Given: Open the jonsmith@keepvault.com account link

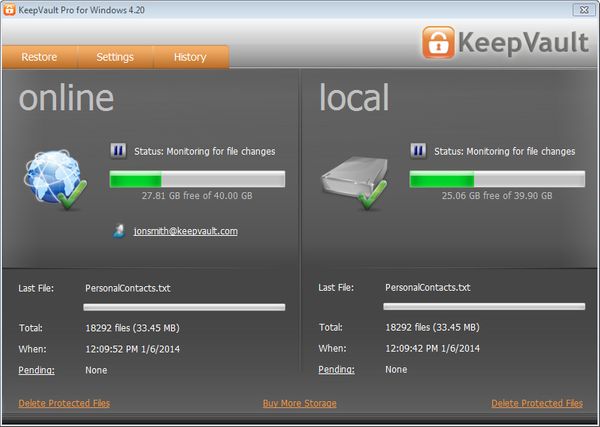Looking at the screenshot, I should point(185,231).
